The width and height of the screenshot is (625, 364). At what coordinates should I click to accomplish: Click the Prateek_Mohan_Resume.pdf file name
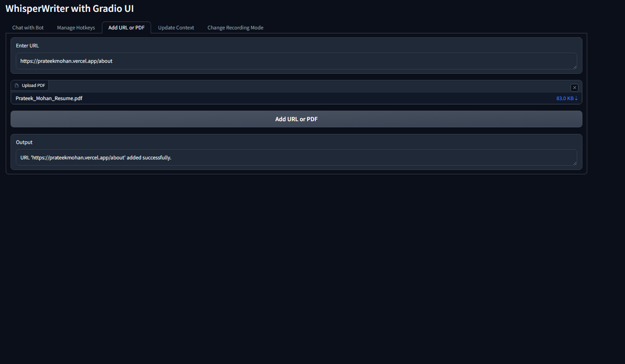[49, 98]
